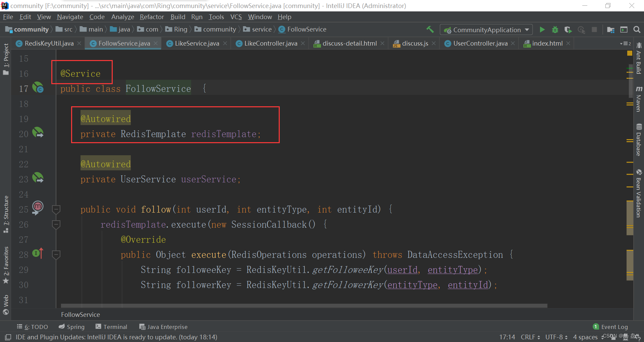Open the Favorites tool window
This screenshot has height=342, width=644.
pos(6,265)
